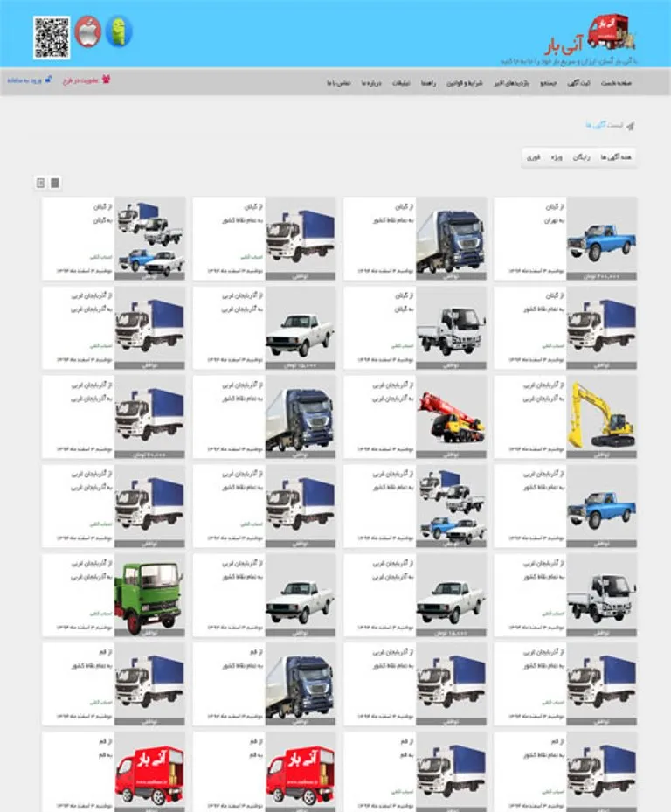Click the QR code image in header

coord(52,37)
